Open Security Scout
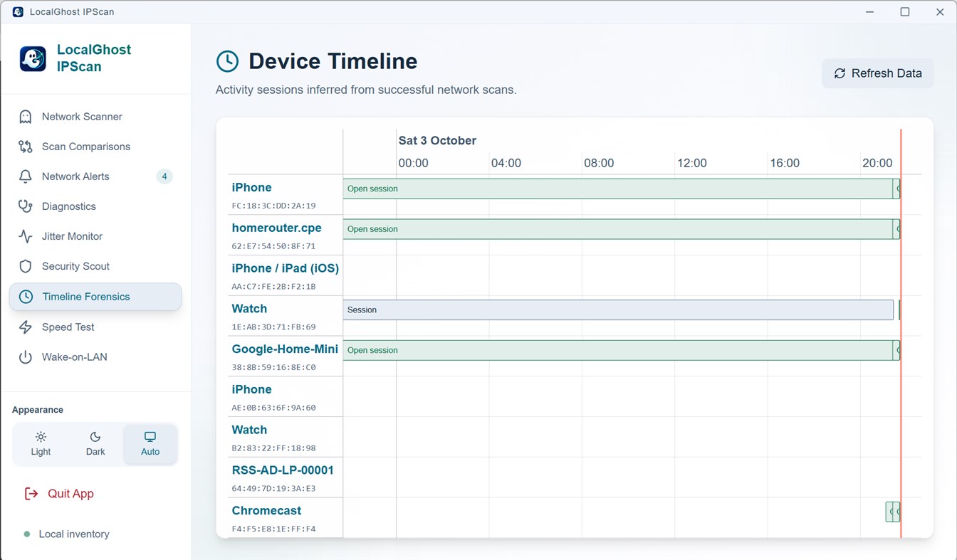Screen dimensions: 957x560 pyautogui.click(x=95, y=266)
